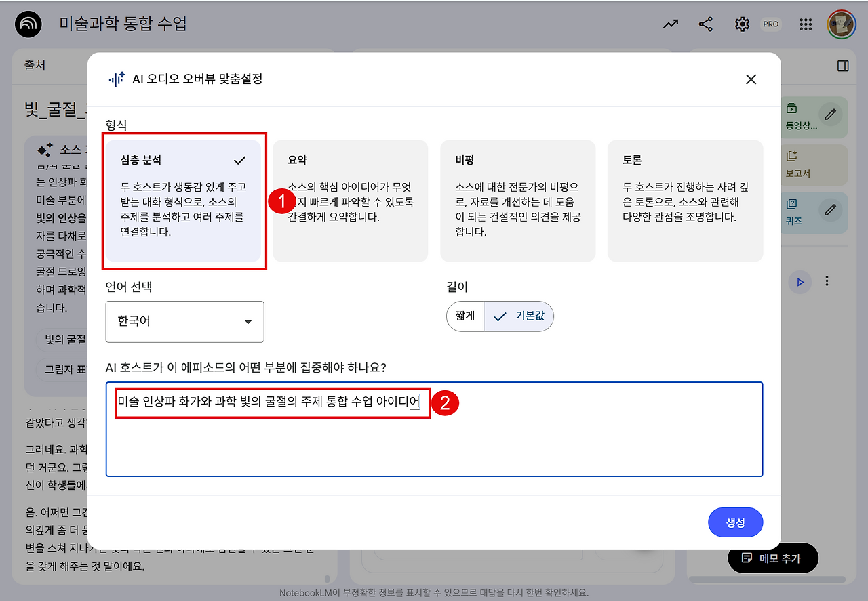Select the 그림자 표 topic chip
Screen dimensions: 868x601
62,369
